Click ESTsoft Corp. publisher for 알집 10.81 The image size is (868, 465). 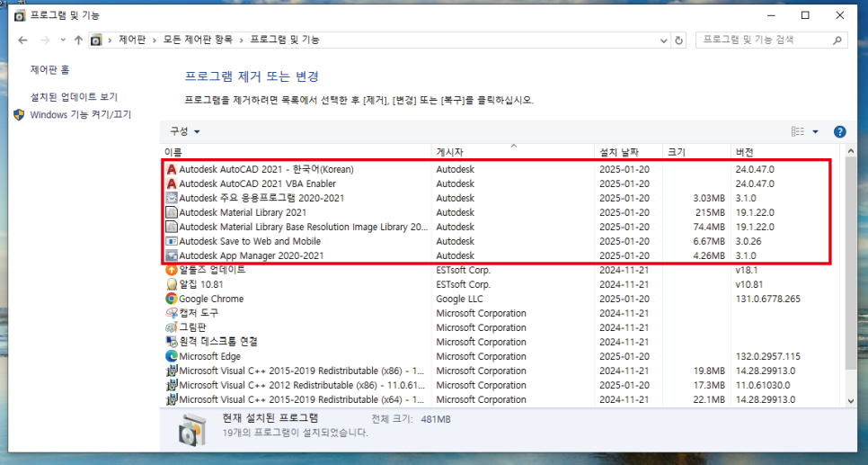point(464,284)
